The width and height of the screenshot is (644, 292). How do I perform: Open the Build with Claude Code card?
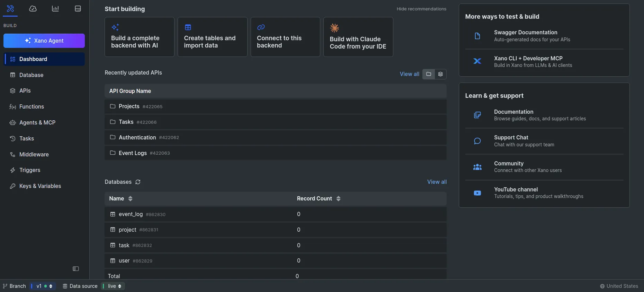pos(358,37)
